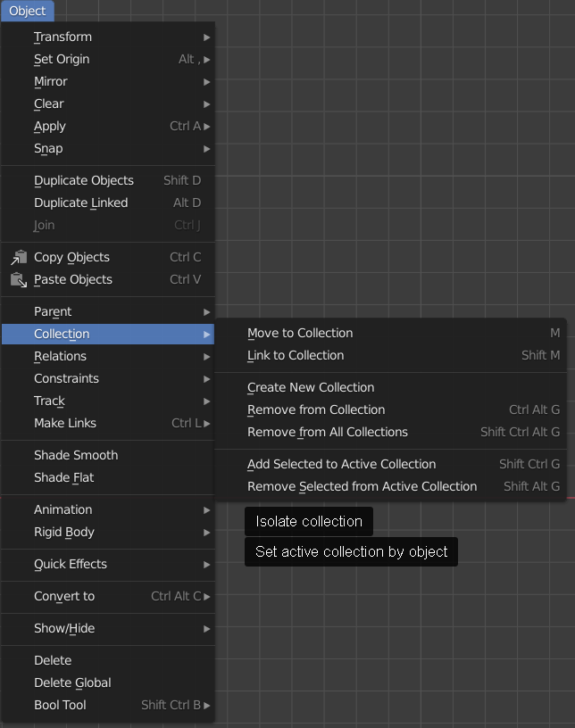Choose Delete from Object menu

[108, 660]
